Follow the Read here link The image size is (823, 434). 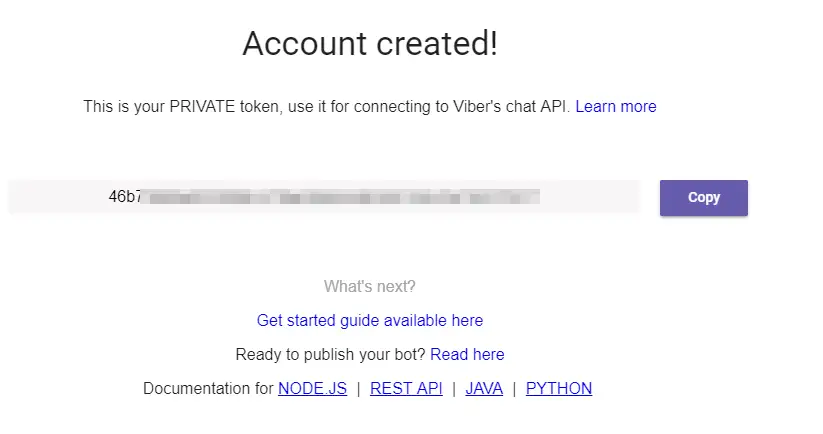click(467, 354)
